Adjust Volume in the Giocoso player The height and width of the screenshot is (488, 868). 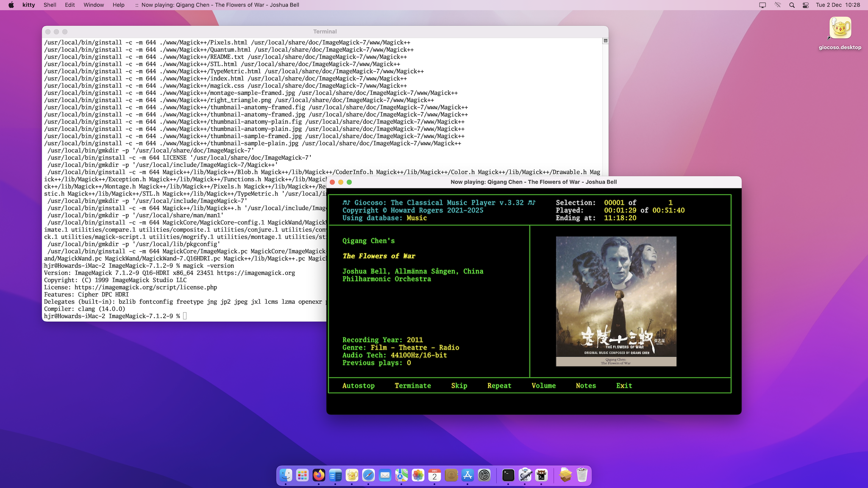544,385
